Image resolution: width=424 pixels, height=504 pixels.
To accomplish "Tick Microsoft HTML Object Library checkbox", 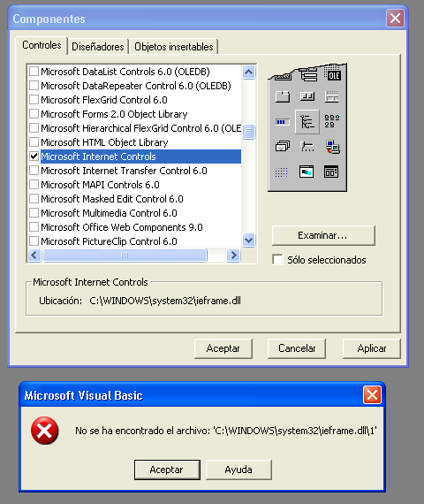I will pos(34,141).
